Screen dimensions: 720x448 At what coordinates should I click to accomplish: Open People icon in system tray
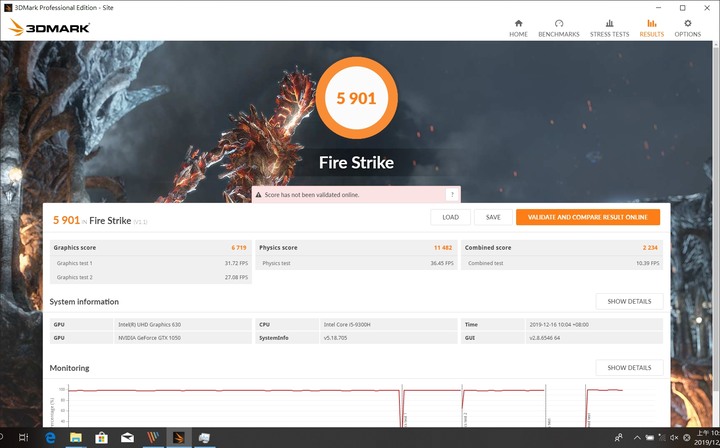[619, 438]
